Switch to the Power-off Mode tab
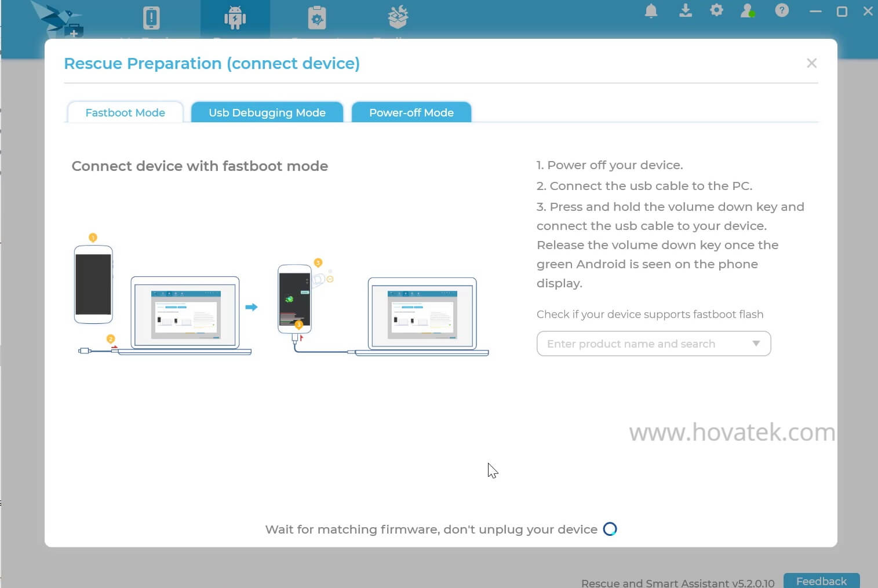878x588 pixels. point(411,112)
